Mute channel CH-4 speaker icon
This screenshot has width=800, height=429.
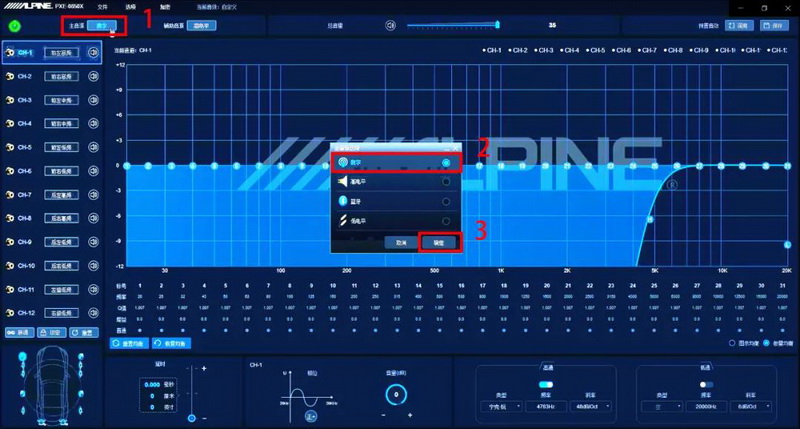[x=93, y=123]
